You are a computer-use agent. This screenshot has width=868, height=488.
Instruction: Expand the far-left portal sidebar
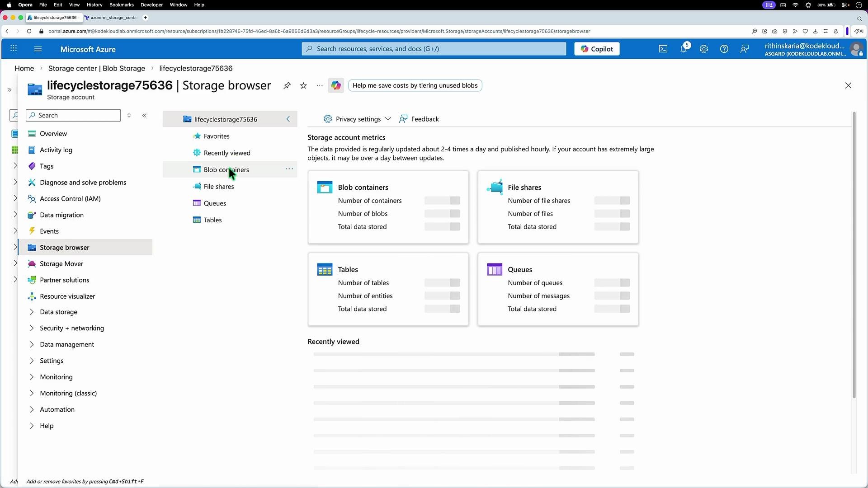pyautogui.click(x=9, y=90)
